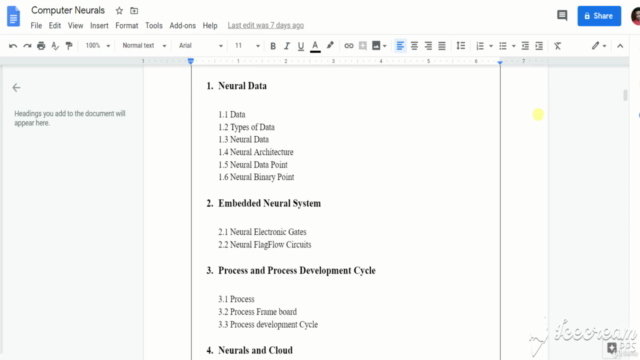Open the Format menu
640x360 pixels.
(x=127, y=25)
